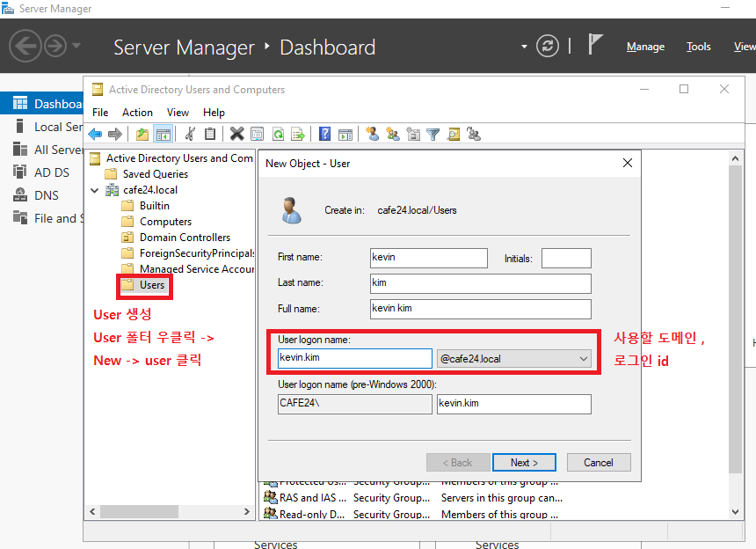
Task: Click the tree pane horizontal scrollbar thumb
Action: click(x=139, y=511)
